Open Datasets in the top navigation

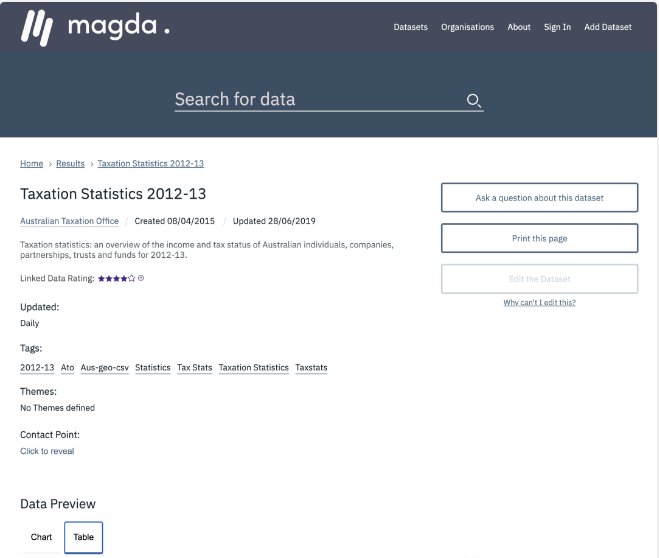pos(410,27)
